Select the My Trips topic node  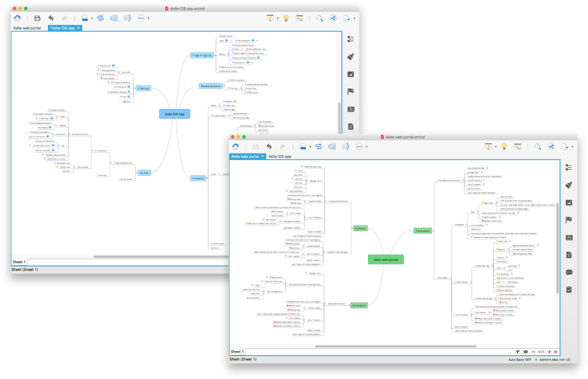144,172
